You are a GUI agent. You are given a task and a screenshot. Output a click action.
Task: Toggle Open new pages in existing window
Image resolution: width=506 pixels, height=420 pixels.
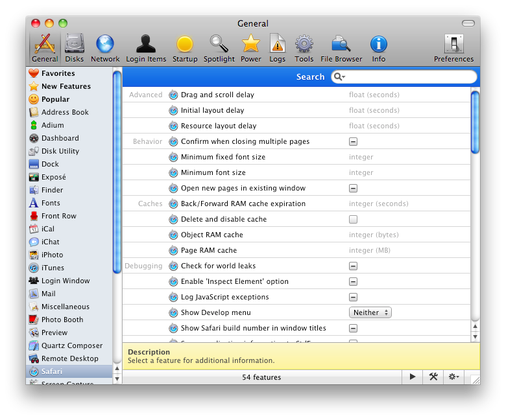[353, 188]
